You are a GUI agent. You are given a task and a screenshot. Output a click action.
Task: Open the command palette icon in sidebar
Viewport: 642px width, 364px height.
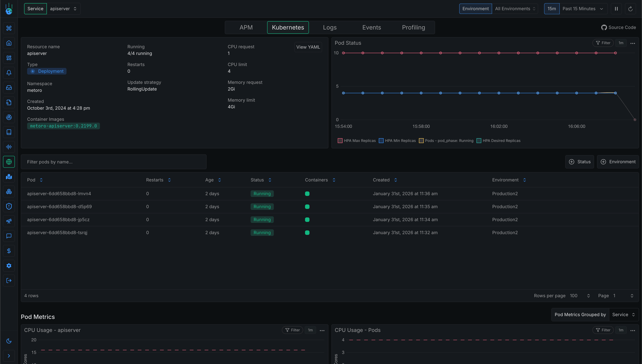(x=9, y=28)
